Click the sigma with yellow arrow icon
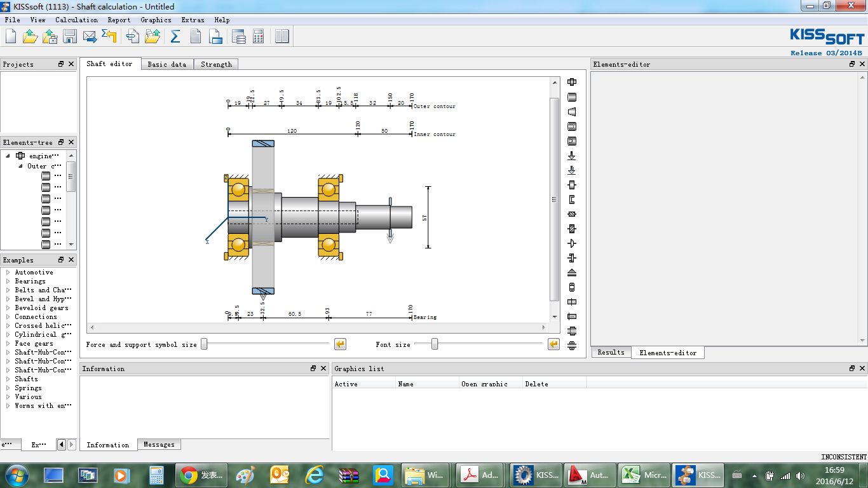 (109, 37)
